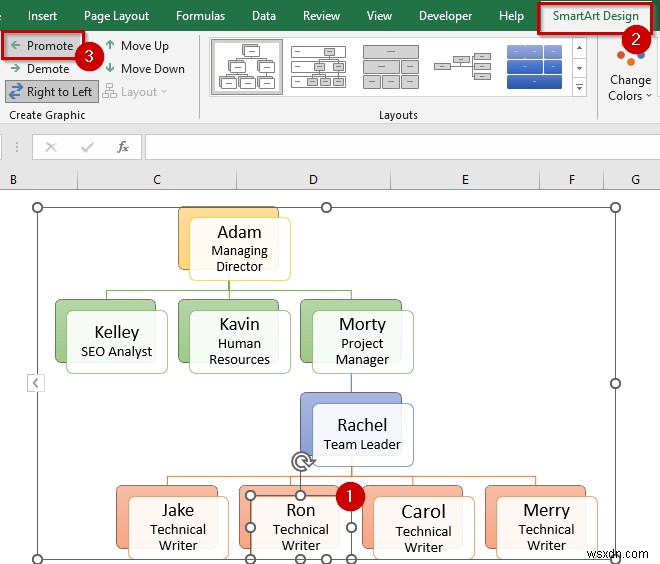The height and width of the screenshot is (564, 660).
Task: Select the blue block layout thumbnail
Action: tap(534, 67)
